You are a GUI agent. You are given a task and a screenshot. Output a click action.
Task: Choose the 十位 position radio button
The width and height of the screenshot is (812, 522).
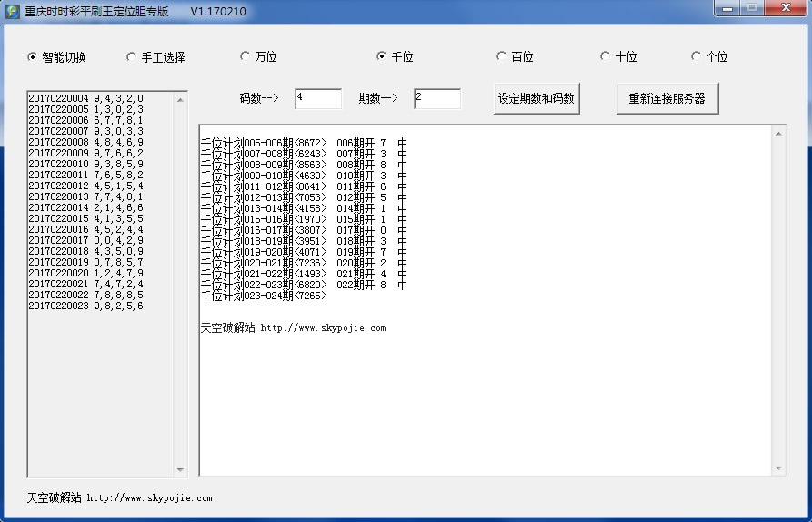(x=606, y=56)
